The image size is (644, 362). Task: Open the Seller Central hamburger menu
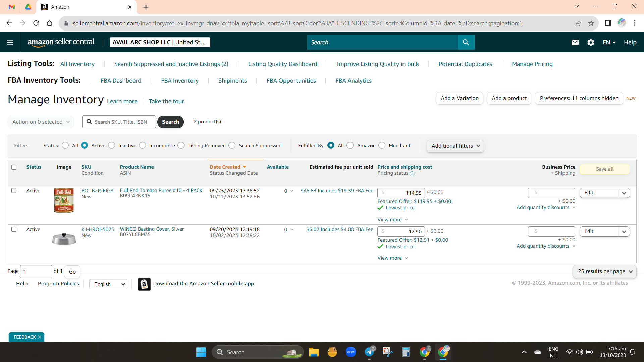click(10, 42)
